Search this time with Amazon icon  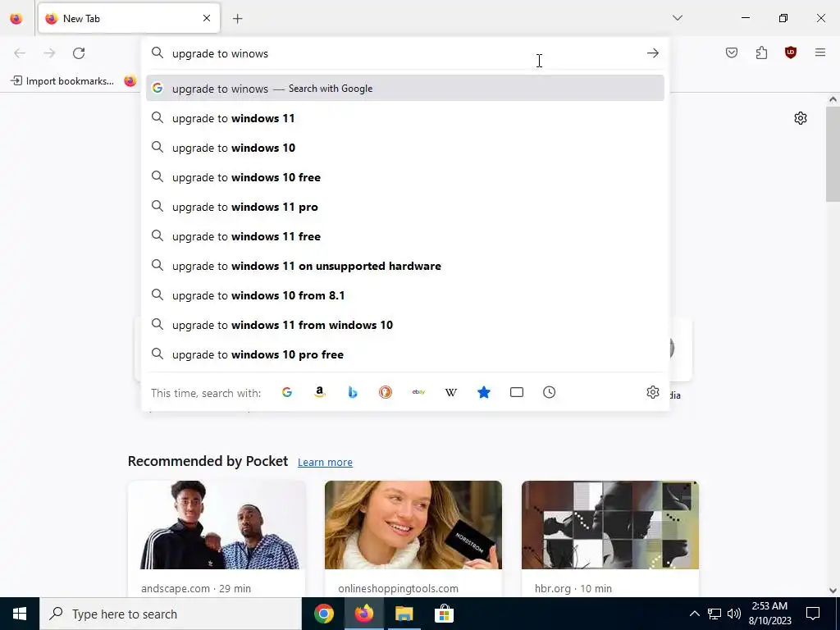click(320, 393)
